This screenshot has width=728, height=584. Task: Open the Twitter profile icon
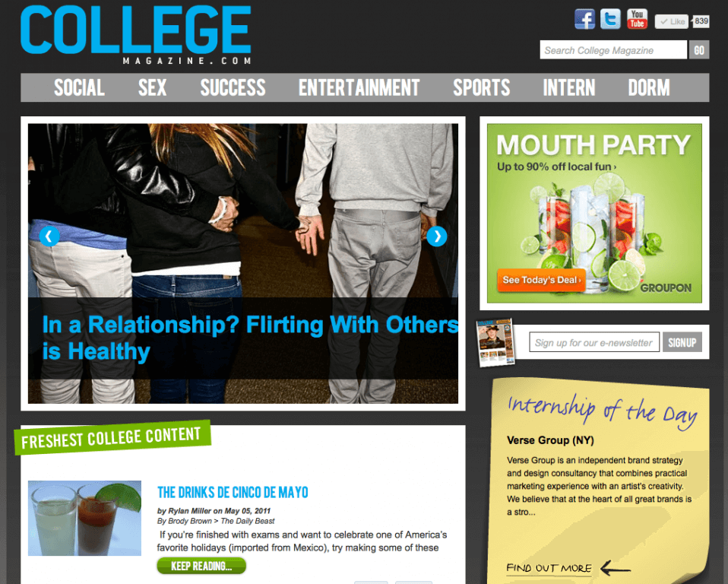tap(610, 19)
